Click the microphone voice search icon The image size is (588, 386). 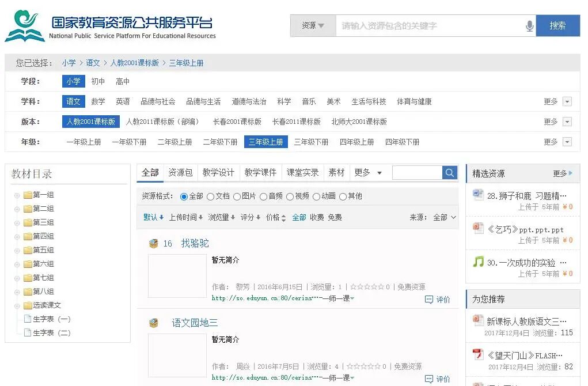(x=529, y=26)
